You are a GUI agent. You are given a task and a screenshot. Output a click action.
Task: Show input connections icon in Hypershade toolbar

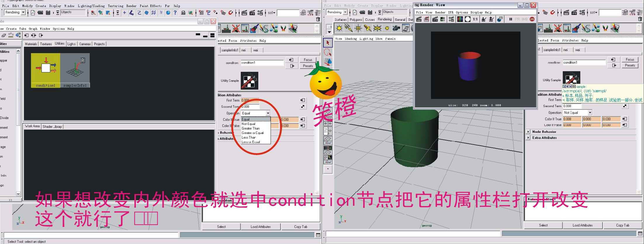26,35
